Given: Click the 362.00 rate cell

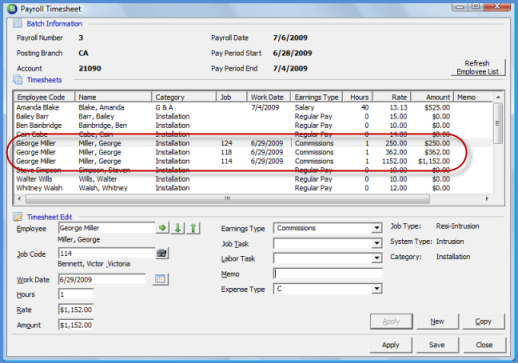Looking at the screenshot, I should click(x=396, y=152).
